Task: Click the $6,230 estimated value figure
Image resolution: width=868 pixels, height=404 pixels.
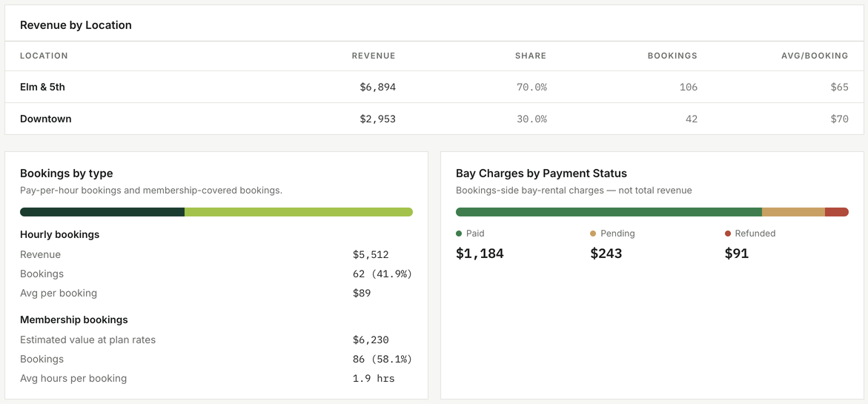Action: click(x=371, y=340)
